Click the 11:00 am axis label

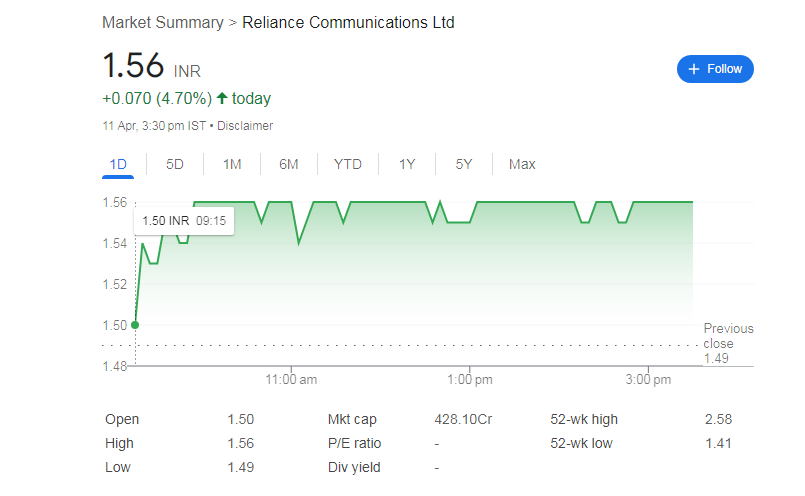click(x=291, y=379)
